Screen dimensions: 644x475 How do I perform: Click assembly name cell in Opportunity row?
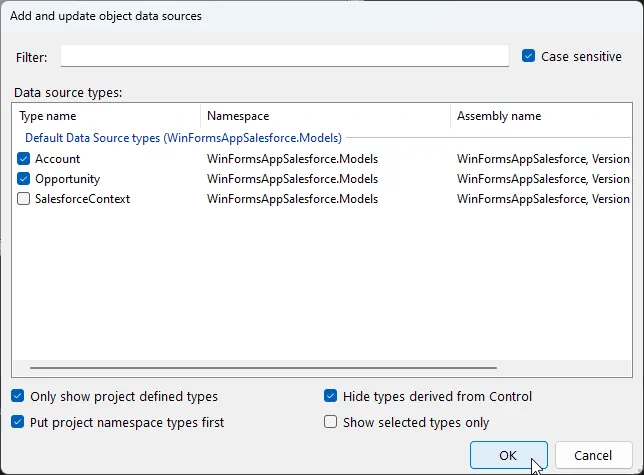click(x=543, y=179)
